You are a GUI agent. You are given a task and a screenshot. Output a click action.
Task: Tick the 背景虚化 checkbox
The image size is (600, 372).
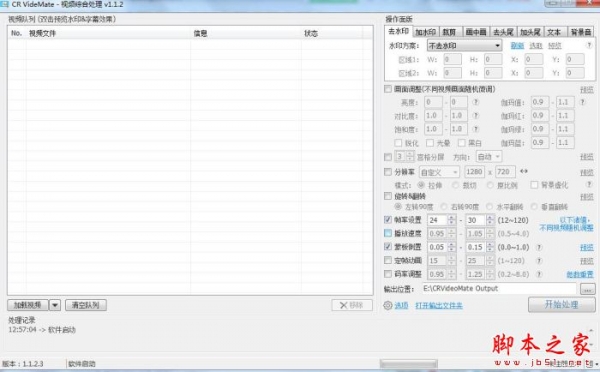click(x=534, y=185)
